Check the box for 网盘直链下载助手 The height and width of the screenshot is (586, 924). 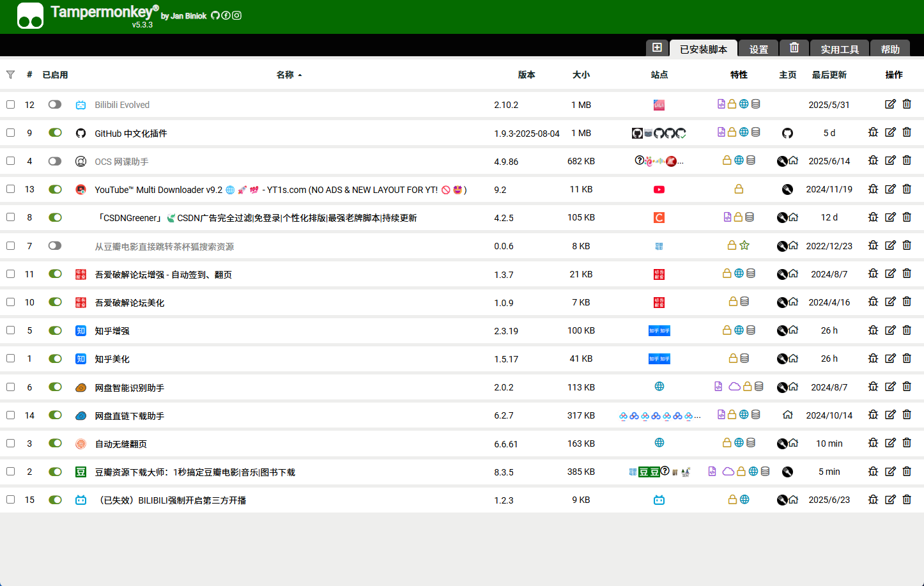point(10,415)
